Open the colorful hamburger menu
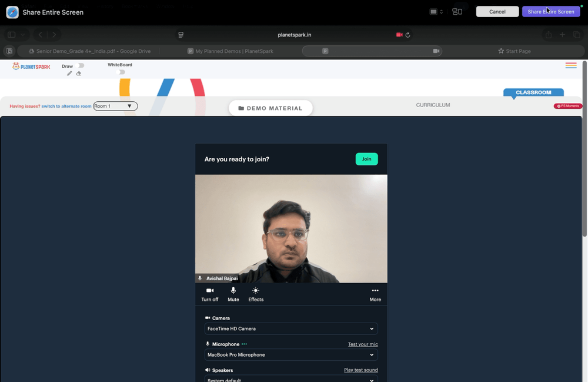The image size is (588, 382). click(x=571, y=65)
